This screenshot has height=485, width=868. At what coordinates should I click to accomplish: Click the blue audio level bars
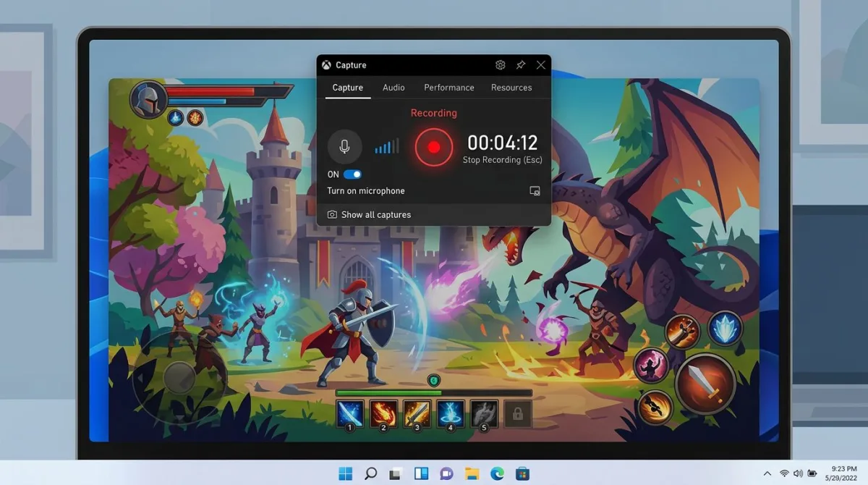386,147
